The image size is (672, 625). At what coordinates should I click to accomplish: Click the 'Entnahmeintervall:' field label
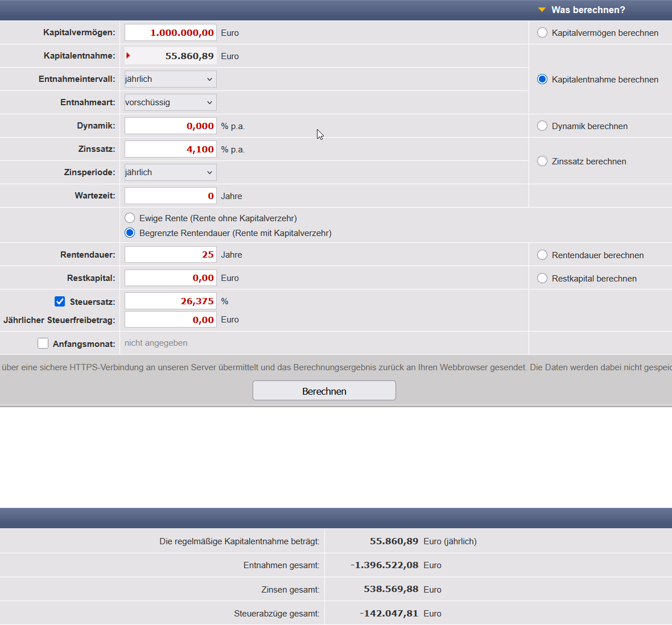(x=77, y=79)
